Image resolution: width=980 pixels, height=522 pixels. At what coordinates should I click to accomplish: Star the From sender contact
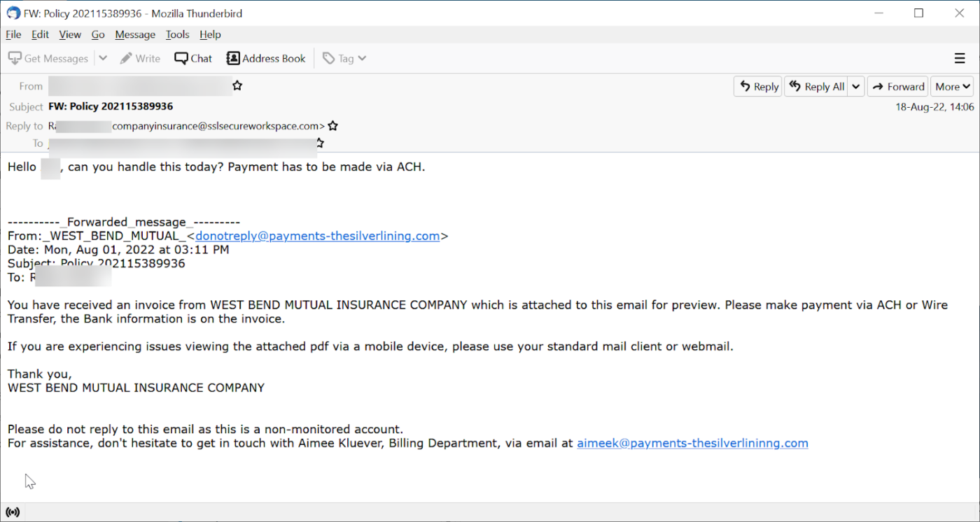238,86
